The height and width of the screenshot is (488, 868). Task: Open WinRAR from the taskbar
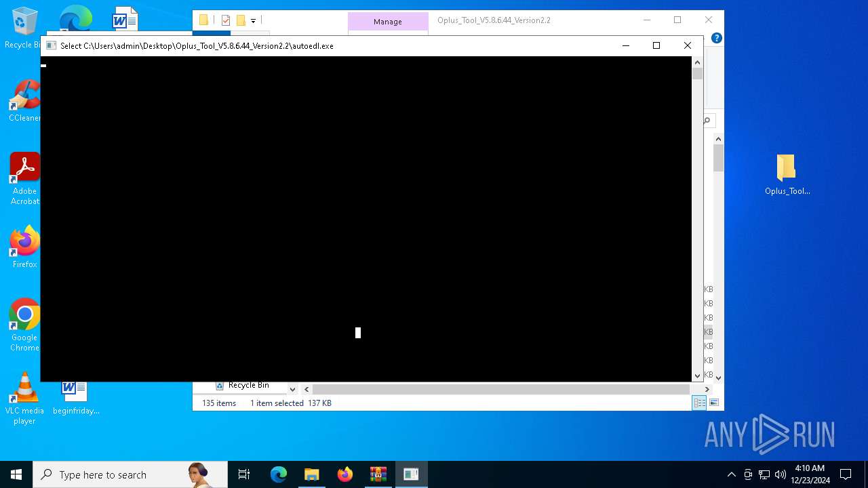(378, 474)
